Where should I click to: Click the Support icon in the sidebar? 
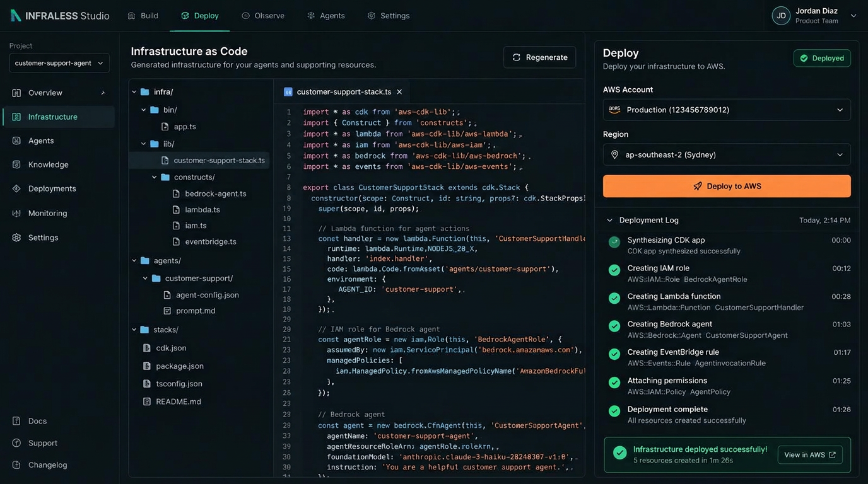pos(16,443)
